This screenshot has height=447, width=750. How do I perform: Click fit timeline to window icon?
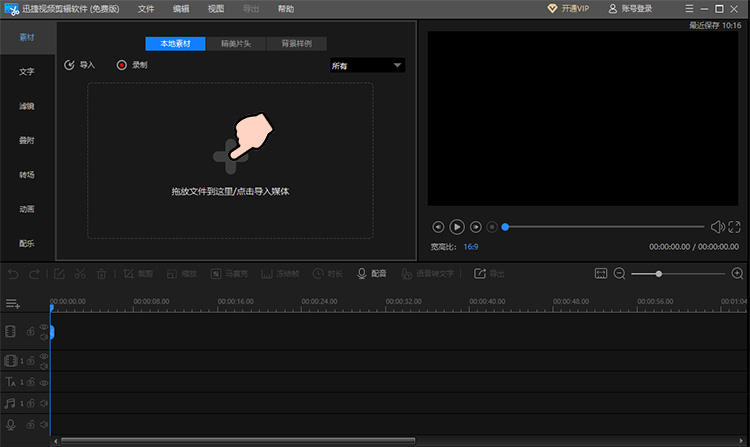[601, 273]
